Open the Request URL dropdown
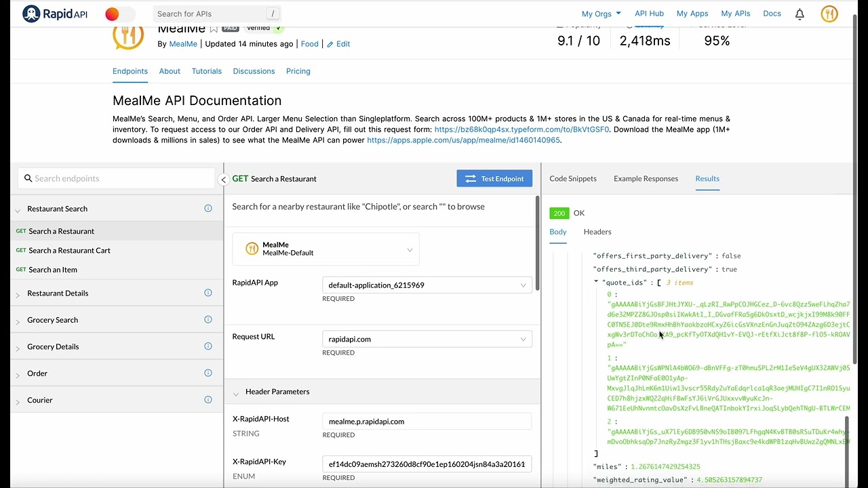The image size is (868, 488). coord(427,339)
